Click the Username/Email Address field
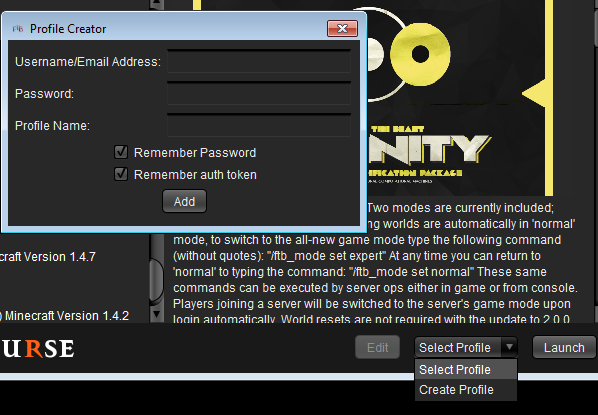598x415 pixels. coord(259,61)
